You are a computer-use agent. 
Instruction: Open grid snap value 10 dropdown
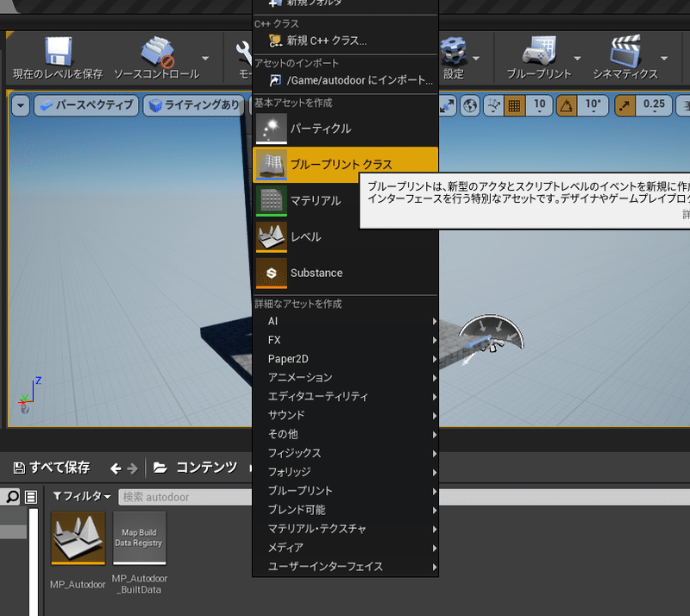[540, 105]
